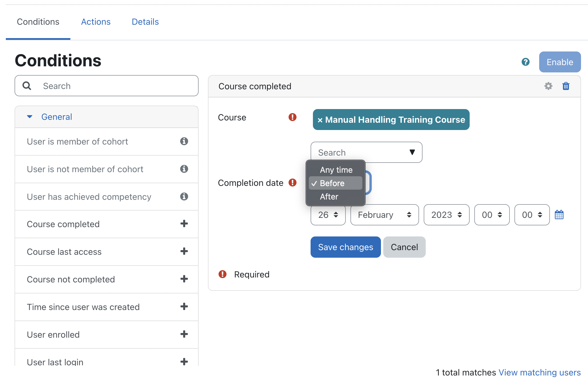588x381 pixels.
Task: Remove the Manual Handling Training Course tag
Action: 320,120
